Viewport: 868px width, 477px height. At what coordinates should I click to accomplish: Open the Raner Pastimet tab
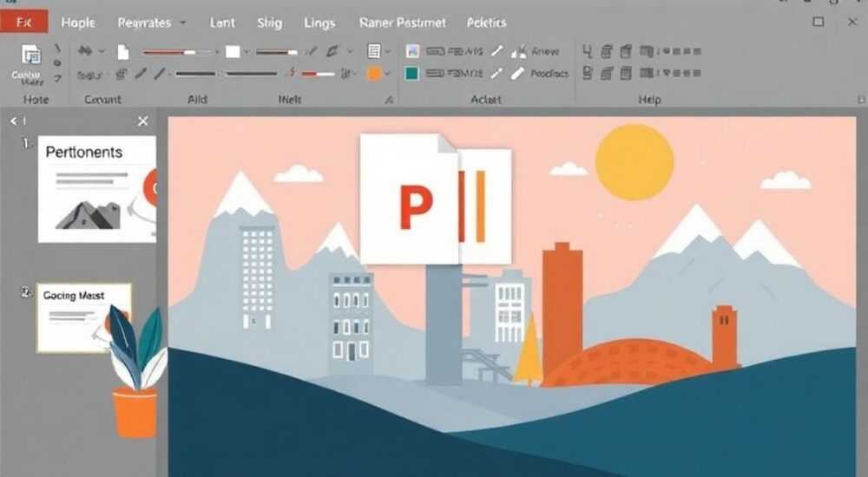click(403, 23)
